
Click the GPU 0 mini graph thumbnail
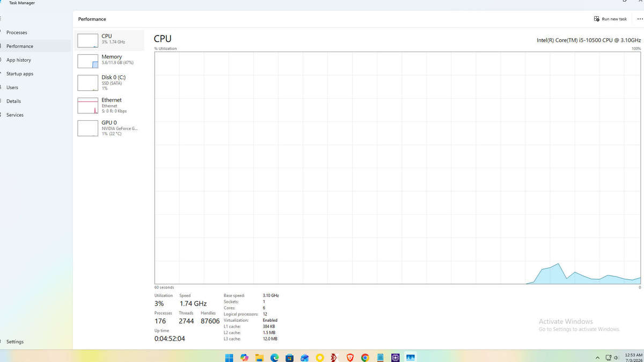pyautogui.click(x=87, y=128)
